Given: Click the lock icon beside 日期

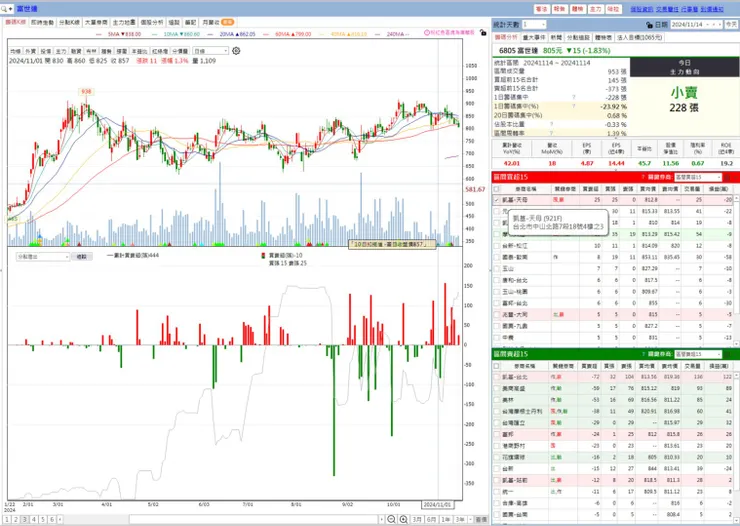Looking at the screenshot, I should click(649, 25).
